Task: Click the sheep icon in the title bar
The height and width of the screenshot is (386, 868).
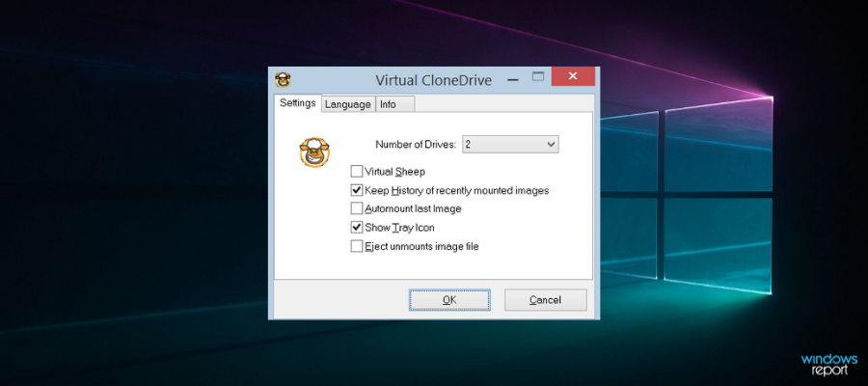Action: coord(283,80)
